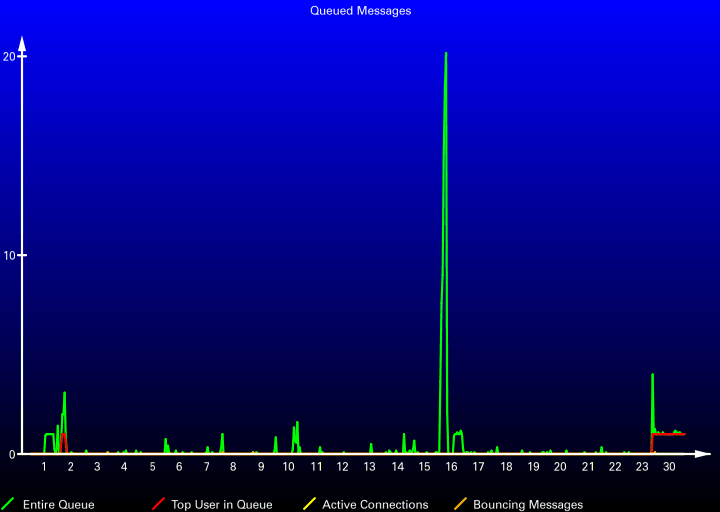The image size is (720, 512).
Task: Click the x-axis arrowhead at right end
Action: (x=703, y=454)
